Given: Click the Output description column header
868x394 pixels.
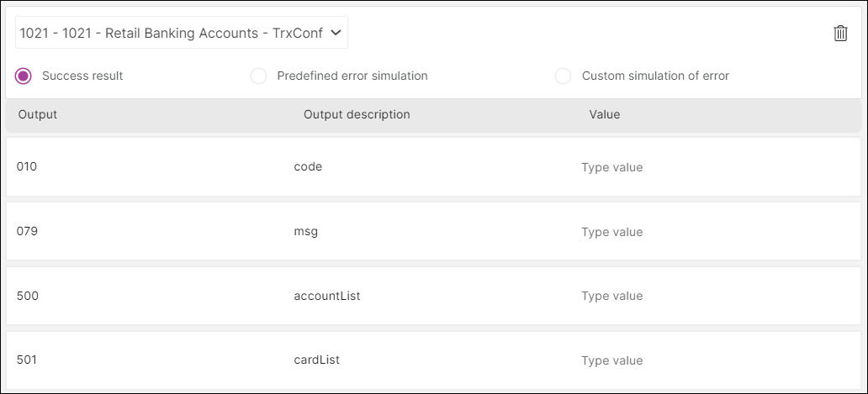Looking at the screenshot, I should 357,114.
